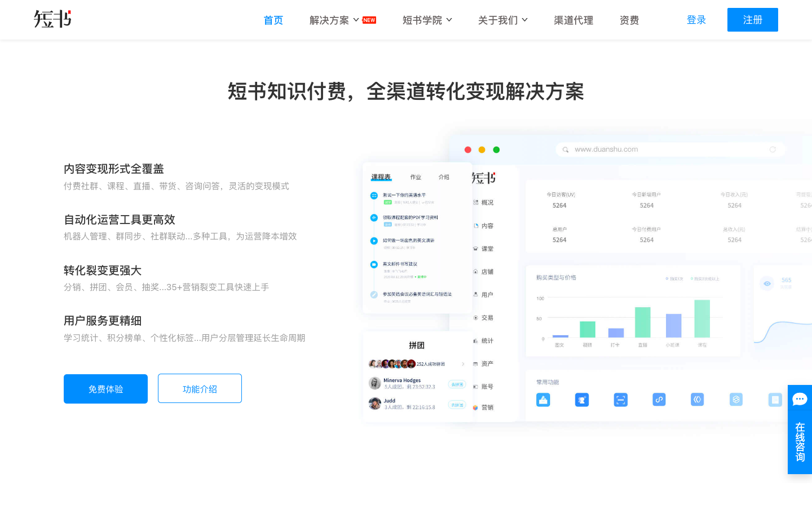The width and height of the screenshot is (812, 508).
Task: Select the add-user icon under 常用功能
Action: click(x=582, y=400)
